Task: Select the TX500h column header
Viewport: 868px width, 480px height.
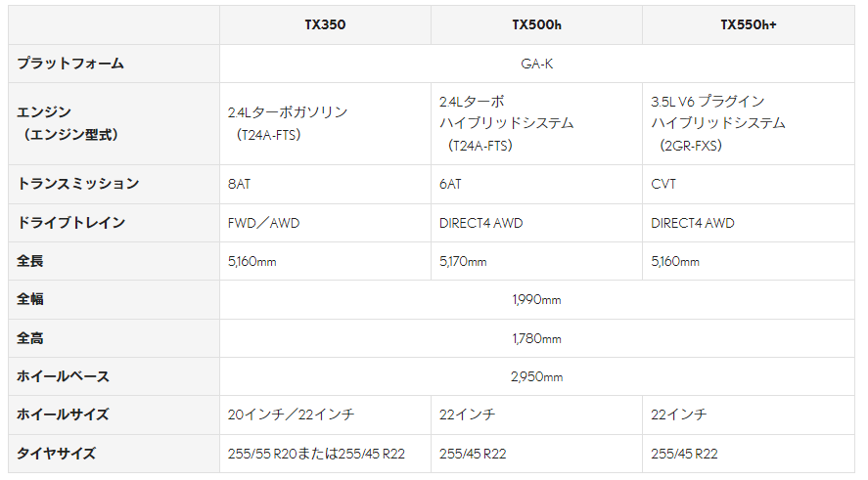Action: click(x=536, y=24)
